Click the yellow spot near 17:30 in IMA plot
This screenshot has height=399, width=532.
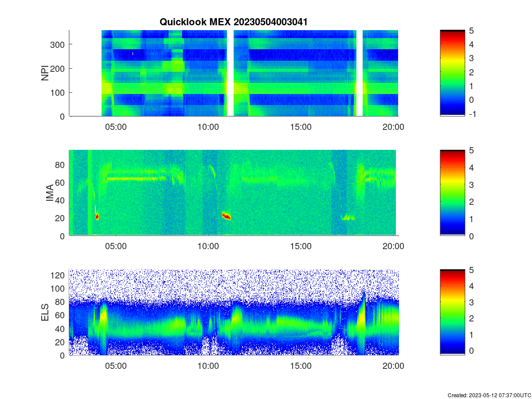click(348, 218)
